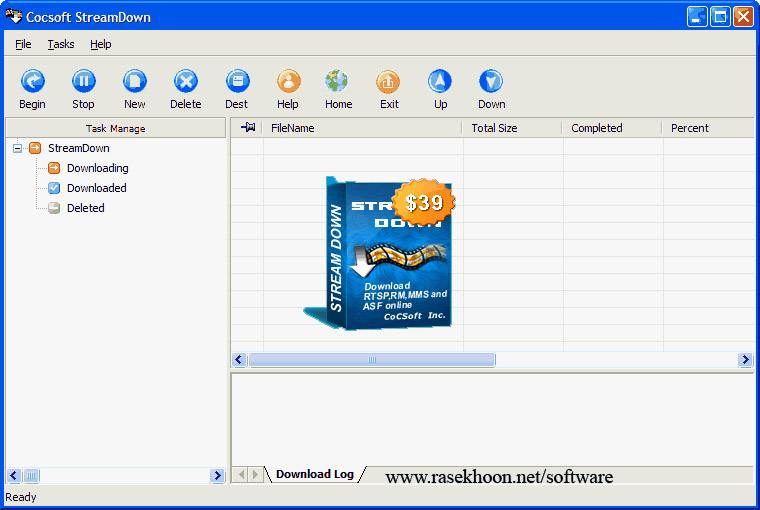
Task: Visit the homepage via the Home icon
Action: pyautogui.click(x=337, y=81)
